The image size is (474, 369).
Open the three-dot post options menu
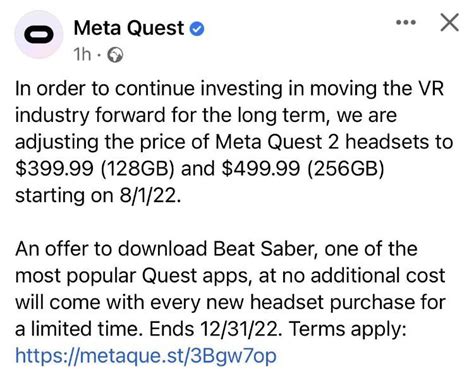pos(406,23)
